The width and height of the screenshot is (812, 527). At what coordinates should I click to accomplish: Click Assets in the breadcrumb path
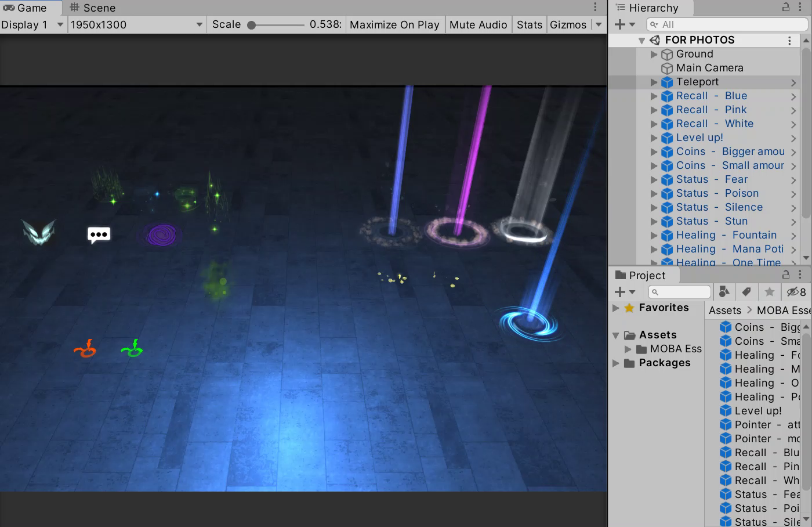(x=725, y=311)
